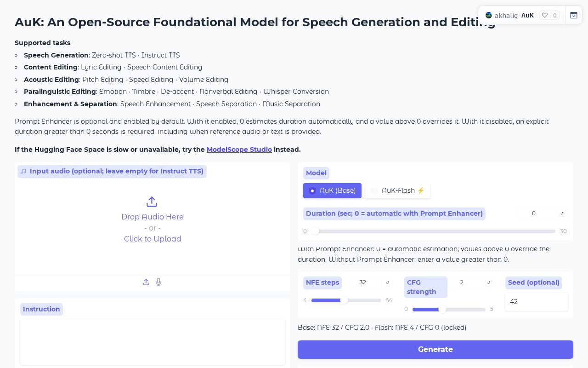Click the page title "AuK: An Open-Source Foundational Model"
This screenshot has width=588, height=368.
click(x=255, y=22)
